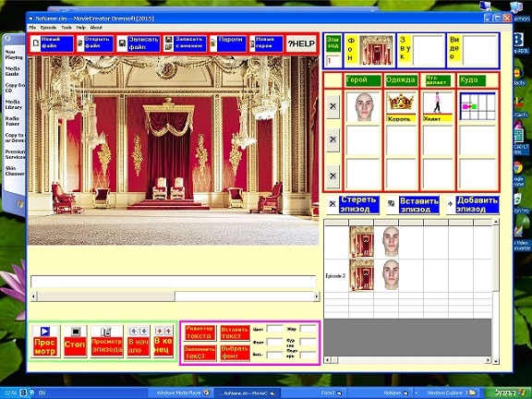Jump to the end with В конец

point(163,341)
